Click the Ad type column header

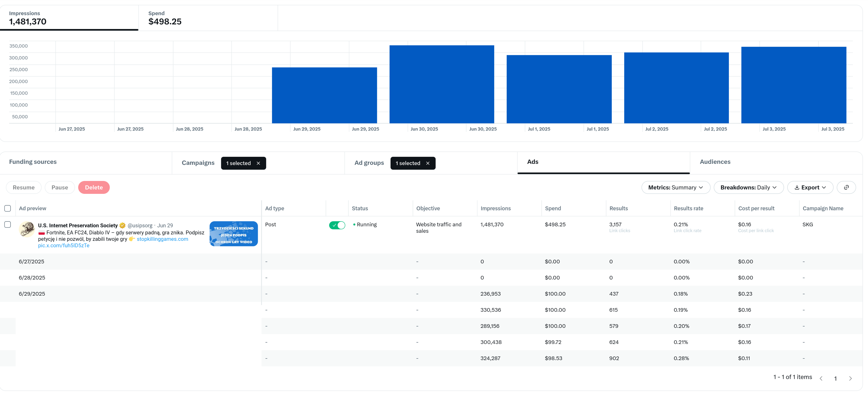point(274,208)
